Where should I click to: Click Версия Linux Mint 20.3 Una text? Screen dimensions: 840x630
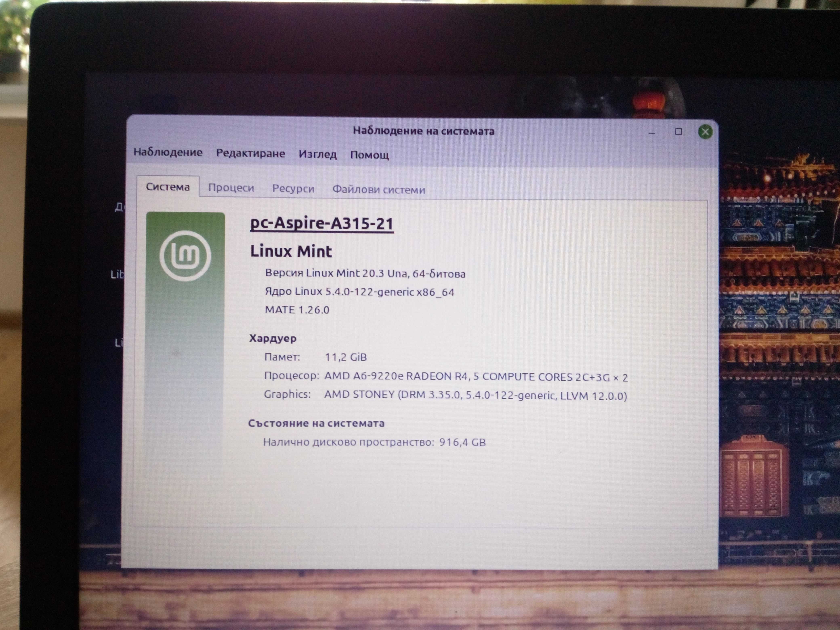coord(336,273)
